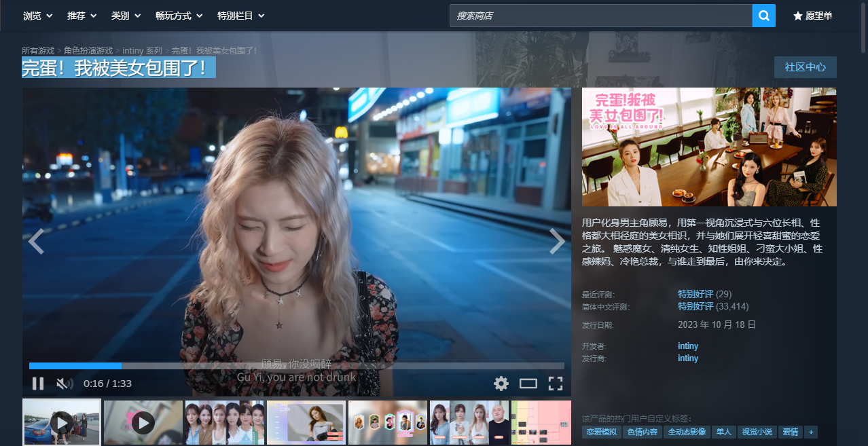Add a tag with the plus button

810,432
